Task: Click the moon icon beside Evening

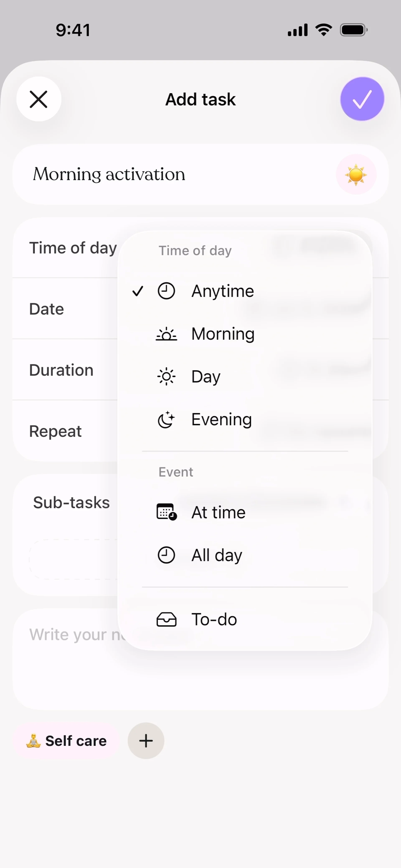Action: coord(166,419)
